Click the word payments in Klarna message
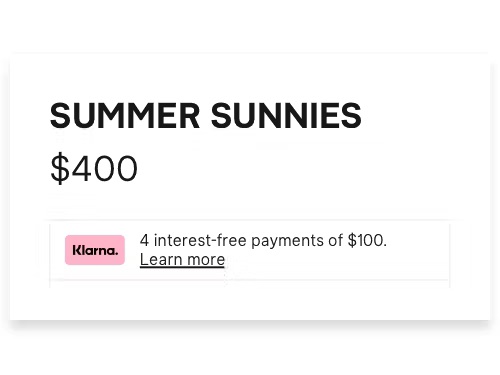Screen dimensions: 500x375 tap(287, 241)
